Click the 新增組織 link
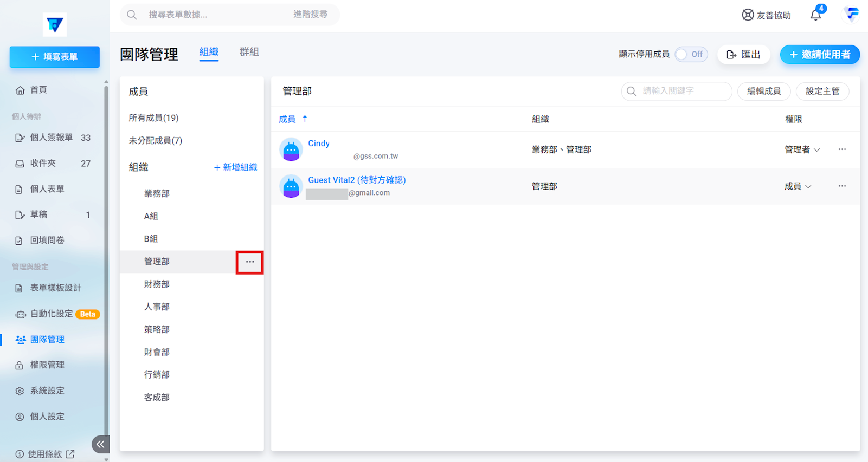 point(235,167)
